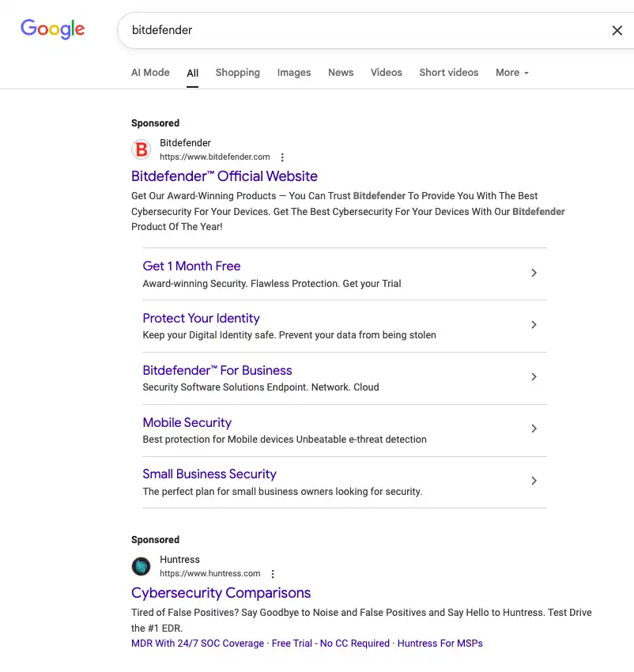This screenshot has height=672, width=634.
Task: Open the Shopping tab
Action: tap(237, 73)
